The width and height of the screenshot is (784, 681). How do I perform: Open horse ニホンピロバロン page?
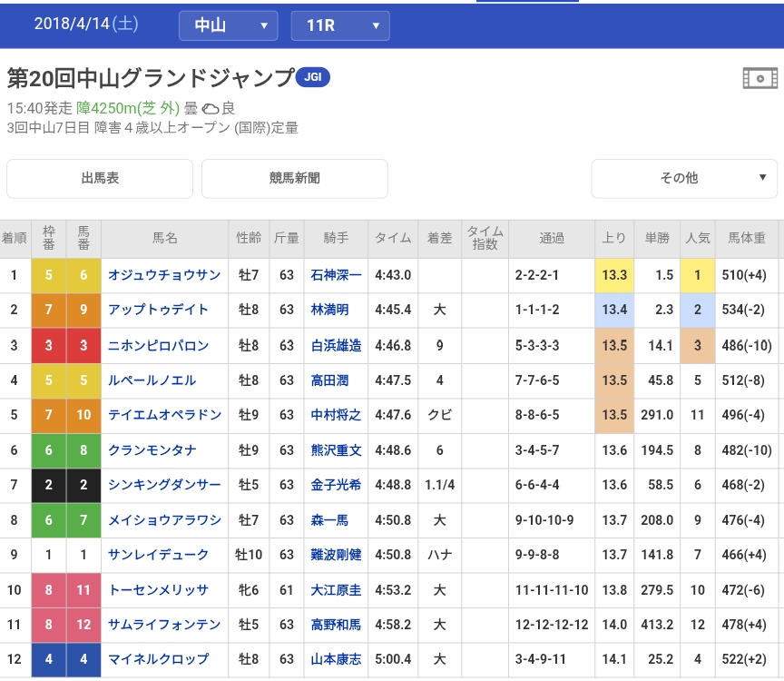point(158,345)
